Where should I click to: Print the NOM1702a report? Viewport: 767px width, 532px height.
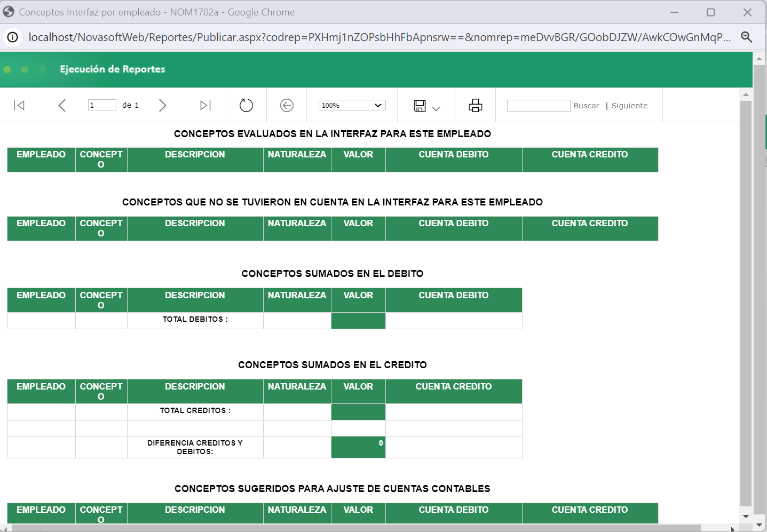click(475, 105)
